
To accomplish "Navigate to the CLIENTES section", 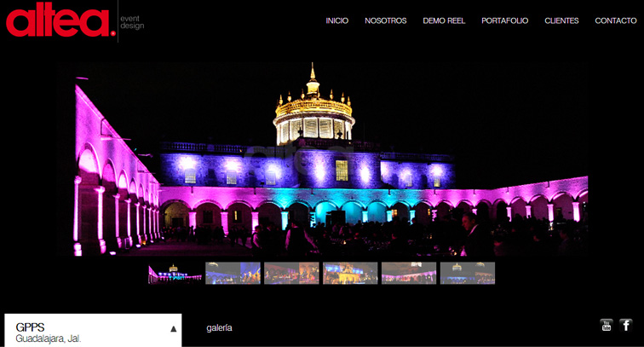I will click(561, 20).
